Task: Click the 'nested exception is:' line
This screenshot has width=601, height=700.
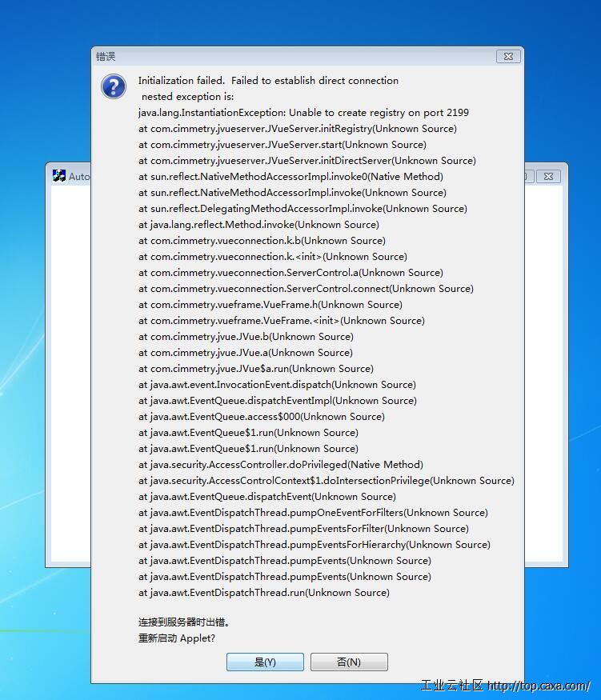Action: 187,97
